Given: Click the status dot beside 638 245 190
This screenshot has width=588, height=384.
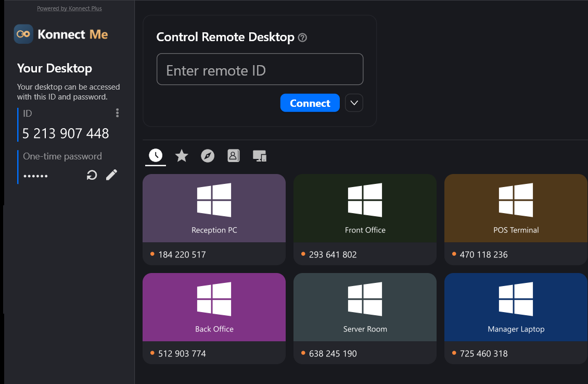Looking at the screenshot, I should click(x=303, y=353).
